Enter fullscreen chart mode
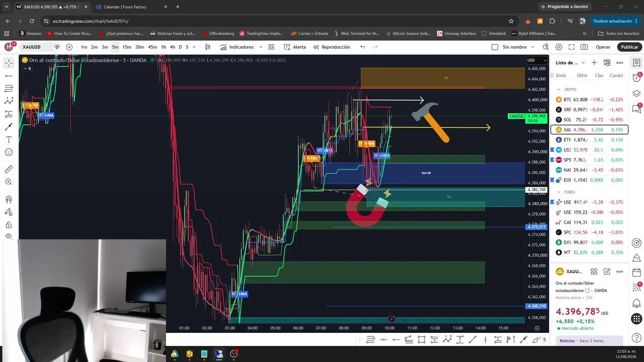Image resolution: width=644 pixels, height=362 pixels. [571, 47]
